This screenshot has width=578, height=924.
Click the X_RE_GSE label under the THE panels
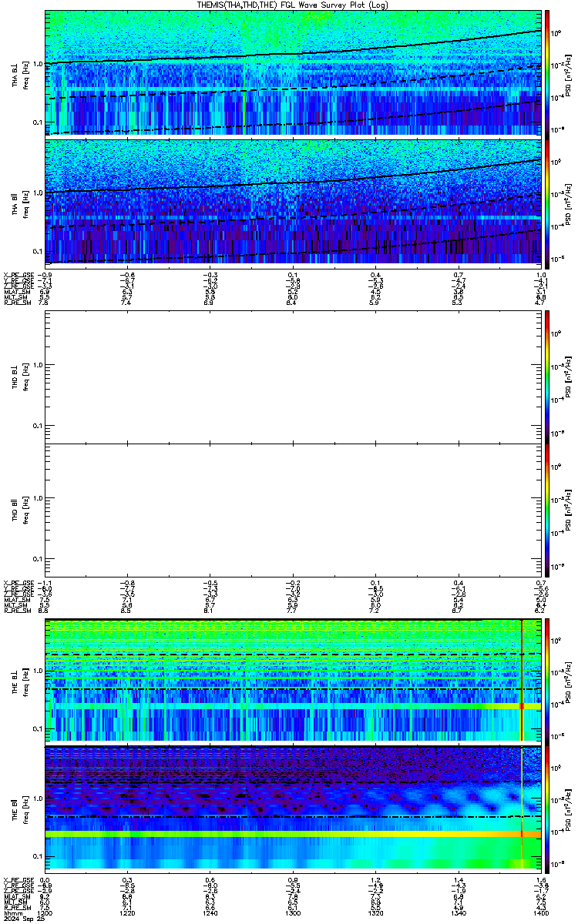tap(18, 879)
